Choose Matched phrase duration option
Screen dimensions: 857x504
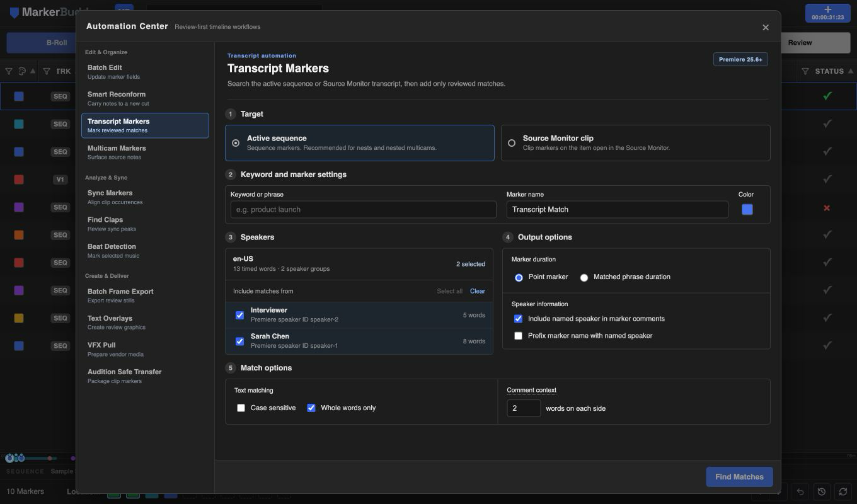(584, 277)
